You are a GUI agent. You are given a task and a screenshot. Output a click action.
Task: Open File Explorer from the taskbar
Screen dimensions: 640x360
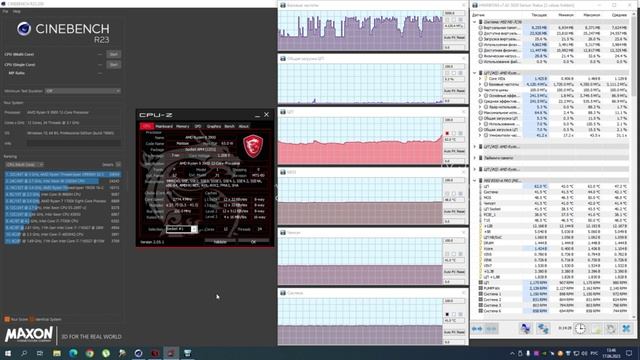click(x=57, y=353)
